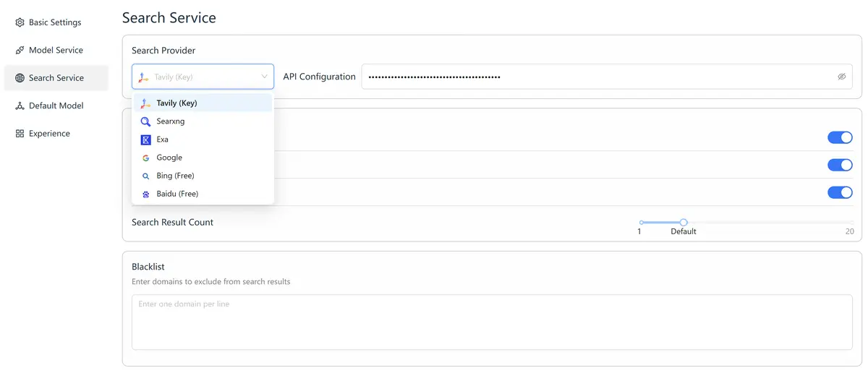This screenshot has width=868, height=386.
Task: Go to the Experience settings section
Action: [49, 134]
